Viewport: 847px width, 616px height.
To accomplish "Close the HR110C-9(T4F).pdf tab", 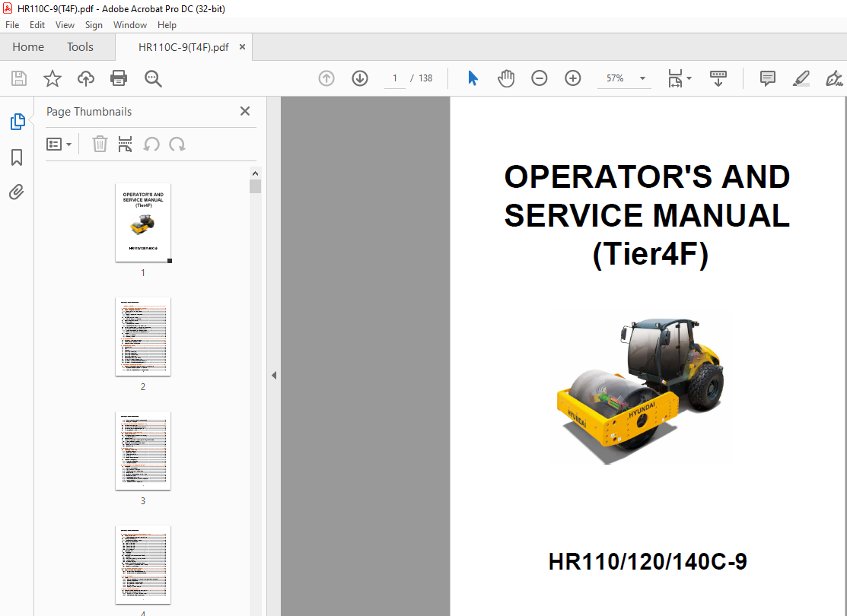I will (x=243, y=47).
